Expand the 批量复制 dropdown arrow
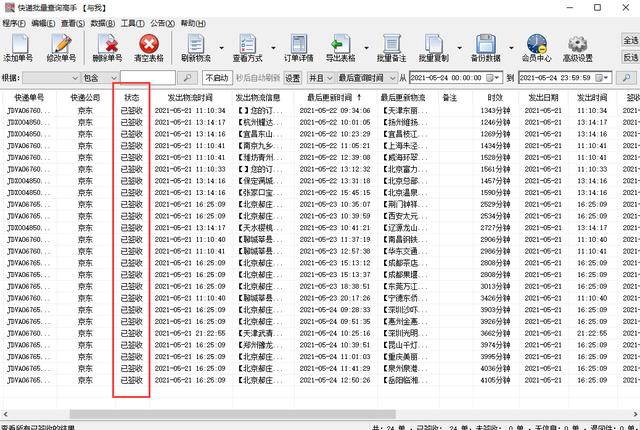The image size is (640, 430). point(459,48)
